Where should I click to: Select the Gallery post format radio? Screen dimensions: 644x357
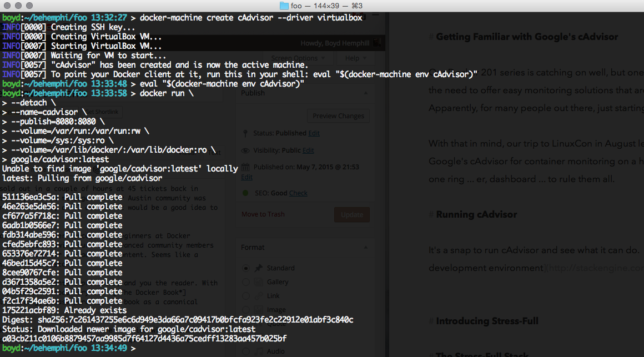(245, 282)
